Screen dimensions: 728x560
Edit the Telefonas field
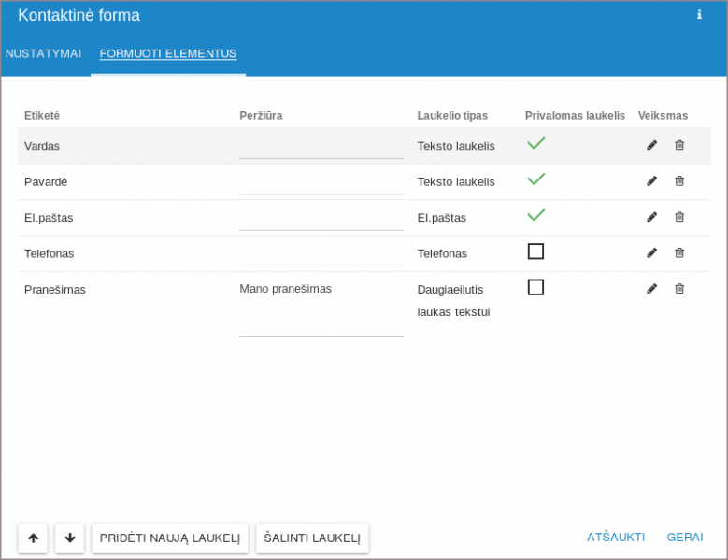(x=652, y=252)
